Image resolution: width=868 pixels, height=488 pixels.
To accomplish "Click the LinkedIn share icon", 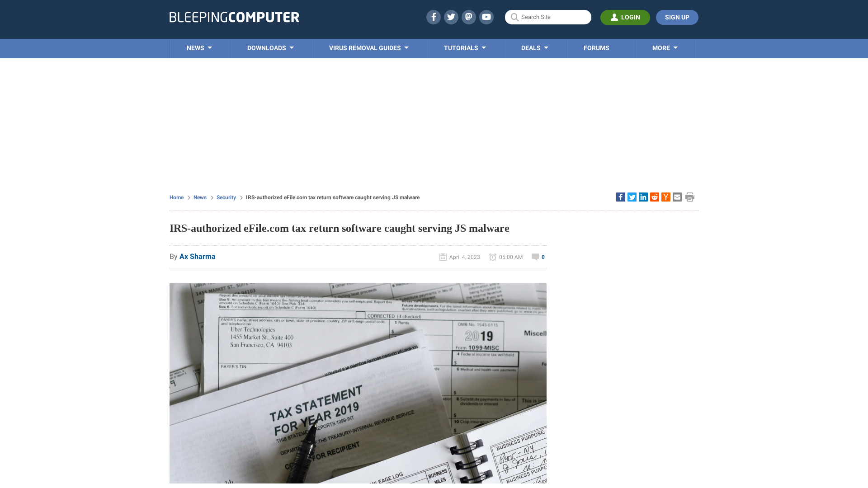I will 643,197.
